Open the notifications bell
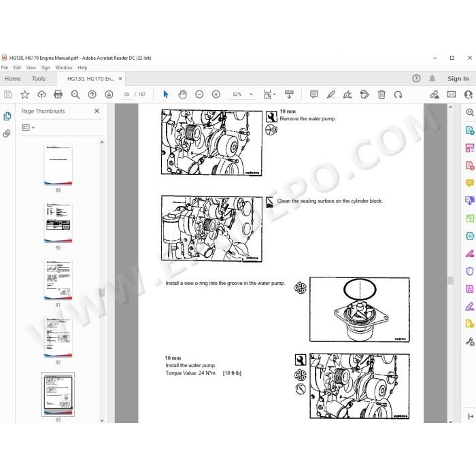 [432, 79]
